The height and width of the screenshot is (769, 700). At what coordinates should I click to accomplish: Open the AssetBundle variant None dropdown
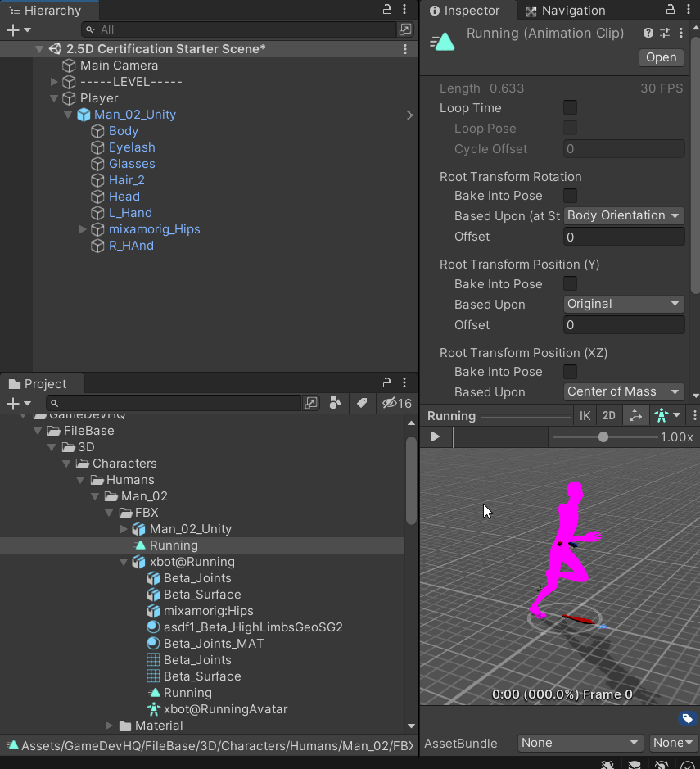(673, 743)
